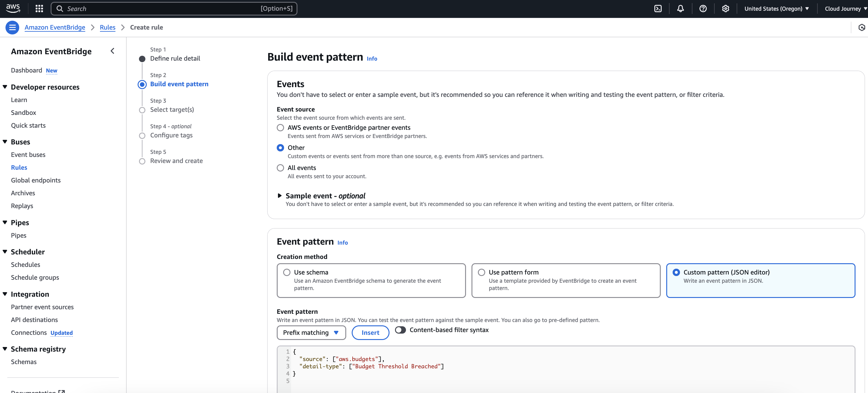Collapse the Pipes section header
868x393 pixels.
tap(5, 223)
